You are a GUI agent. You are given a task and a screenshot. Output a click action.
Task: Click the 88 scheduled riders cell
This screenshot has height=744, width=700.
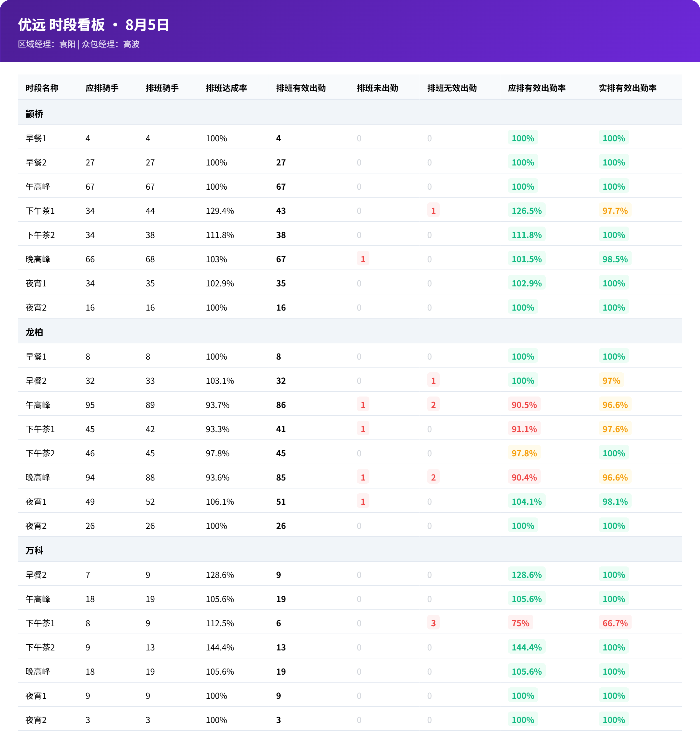150,478
